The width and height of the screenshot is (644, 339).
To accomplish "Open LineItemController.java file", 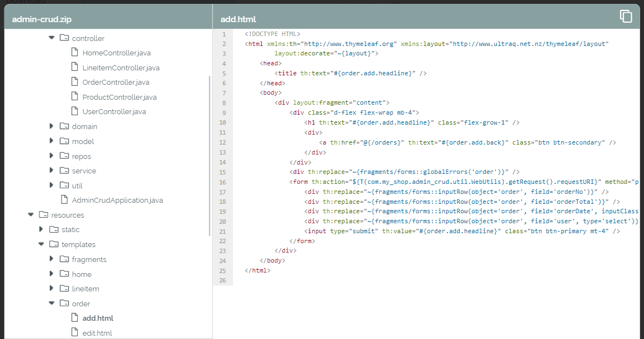I will [121, 68].
